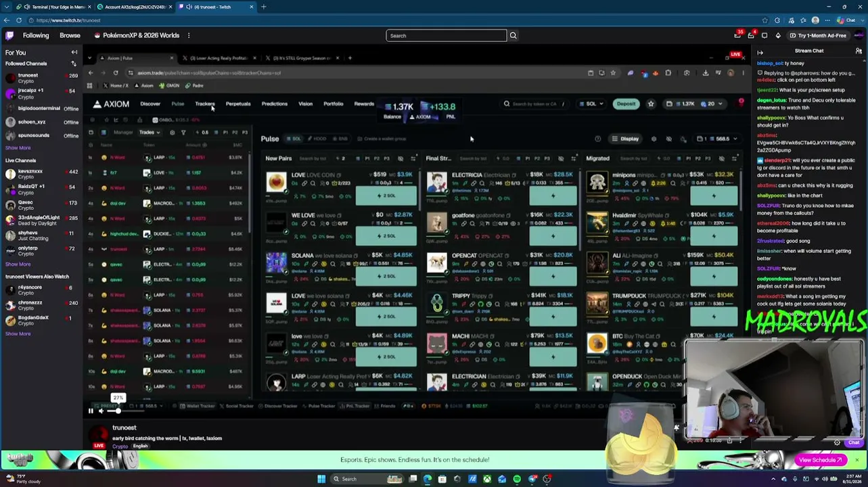Open jrscalpz channel in Followed Channels
The image size is (868, 487).
click(41, 93)
